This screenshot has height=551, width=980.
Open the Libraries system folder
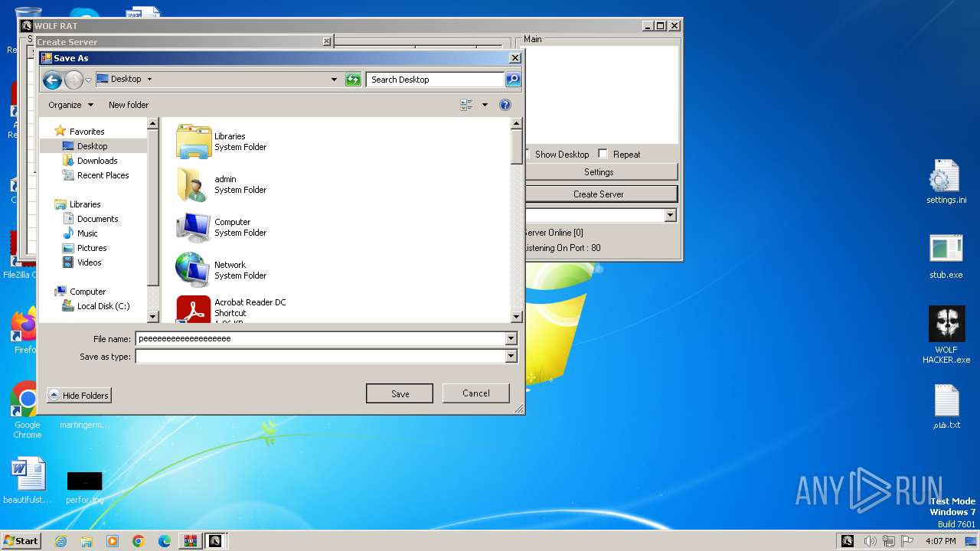(x=222, y=142)
